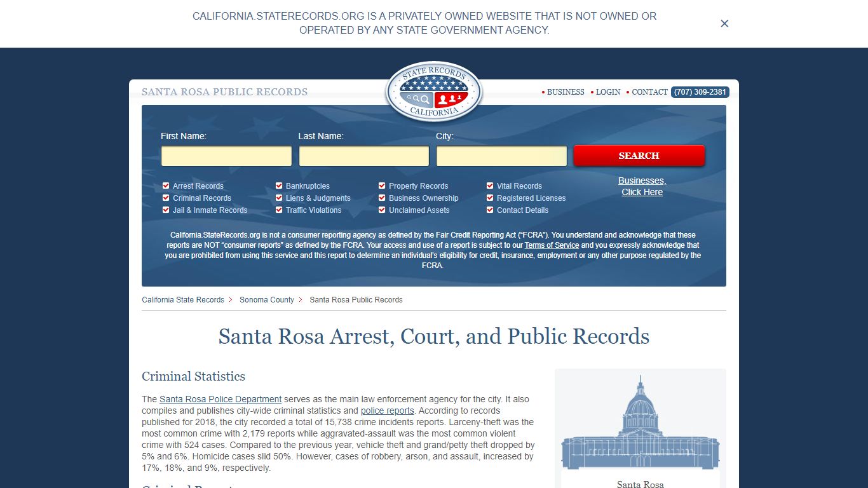This screenshot has width=868, height=488.
Task: Toggle Unclaimed Assets checkbox
Action: pyautogui.click(x=382, y=210)
